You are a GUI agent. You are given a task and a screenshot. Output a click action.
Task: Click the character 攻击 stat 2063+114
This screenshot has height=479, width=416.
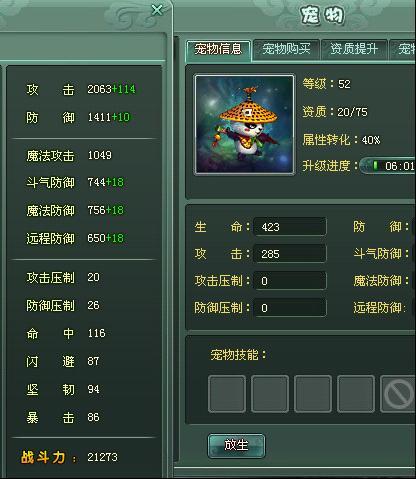coord(111,89)
